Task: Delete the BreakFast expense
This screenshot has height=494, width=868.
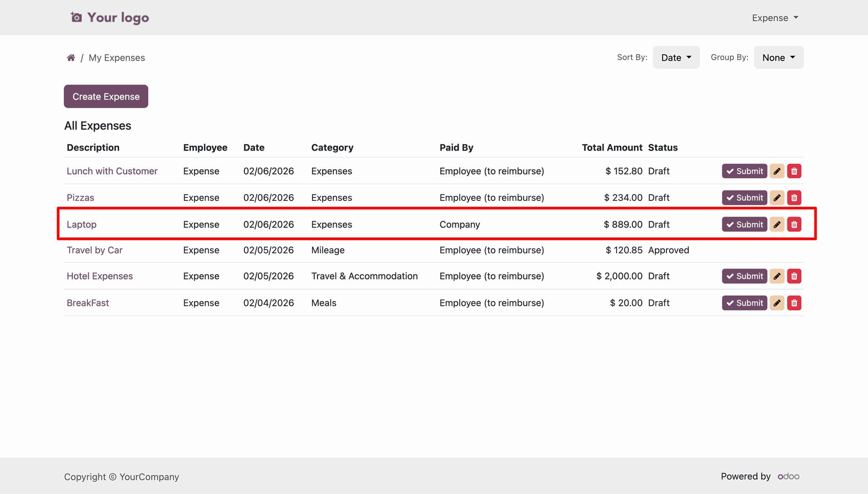Action: click(794, 303)
